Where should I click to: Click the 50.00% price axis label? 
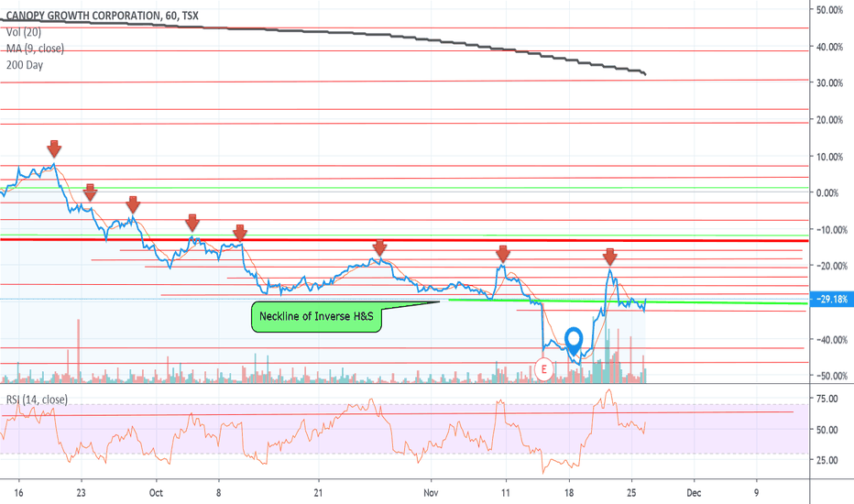[829, 10]
